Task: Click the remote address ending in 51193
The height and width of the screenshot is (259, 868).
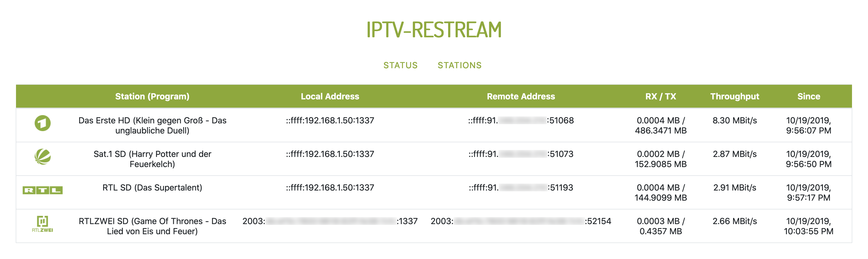Action: [x=521, y=188]
